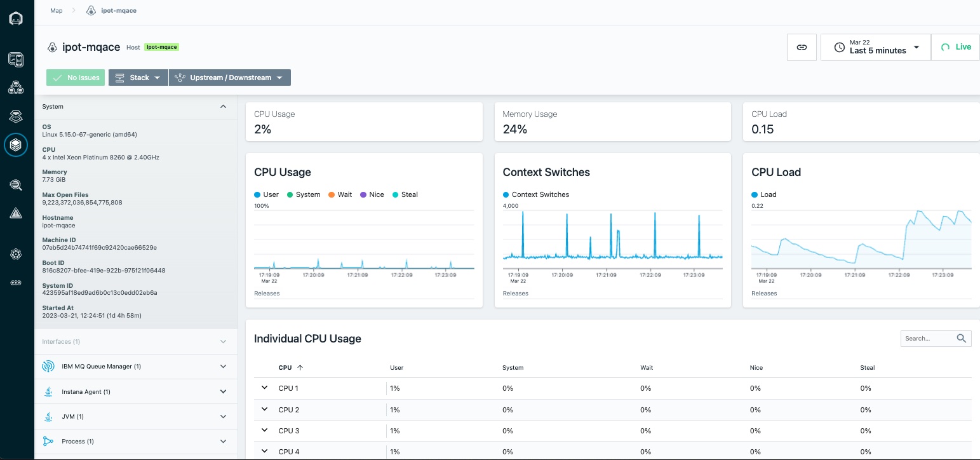Click the Instana Agent Java icon

tap(48, 392)
